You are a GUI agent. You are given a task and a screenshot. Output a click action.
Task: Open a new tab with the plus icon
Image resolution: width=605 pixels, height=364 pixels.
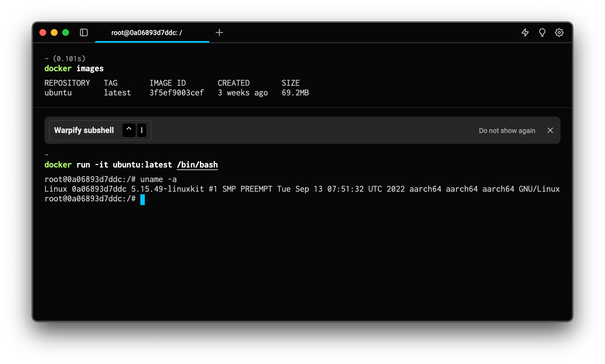pos(219,32)
